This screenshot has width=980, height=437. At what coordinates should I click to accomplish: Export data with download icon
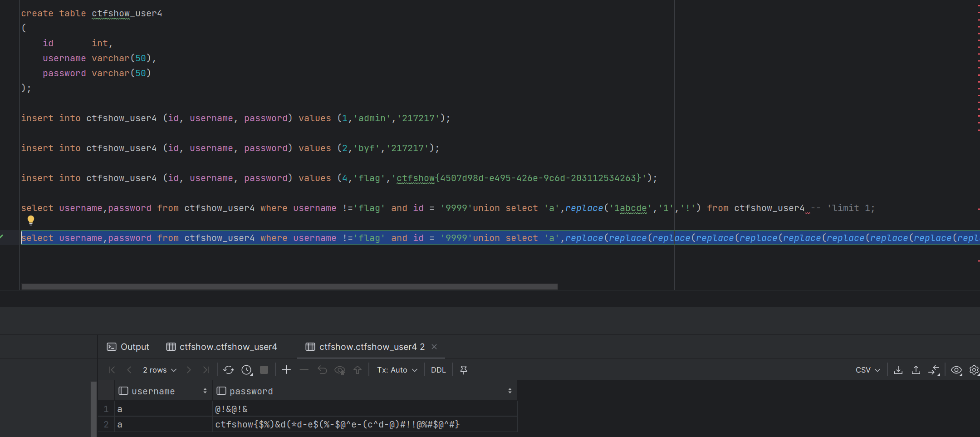click(x=898, y=370)
